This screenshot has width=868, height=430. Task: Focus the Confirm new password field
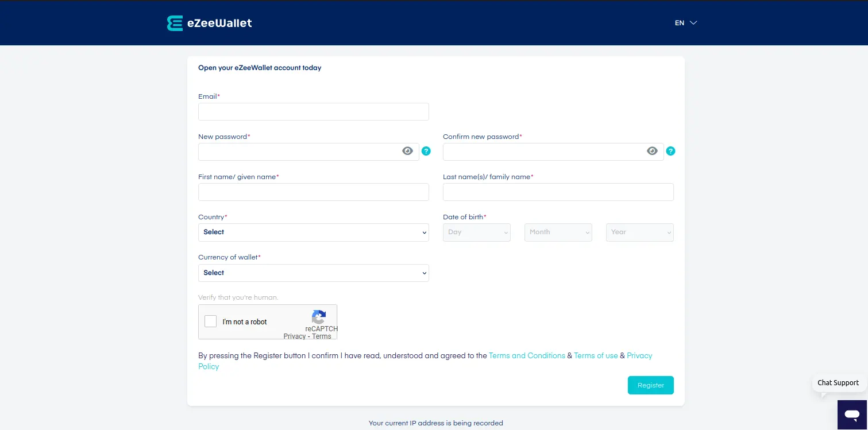click(553, 152)
